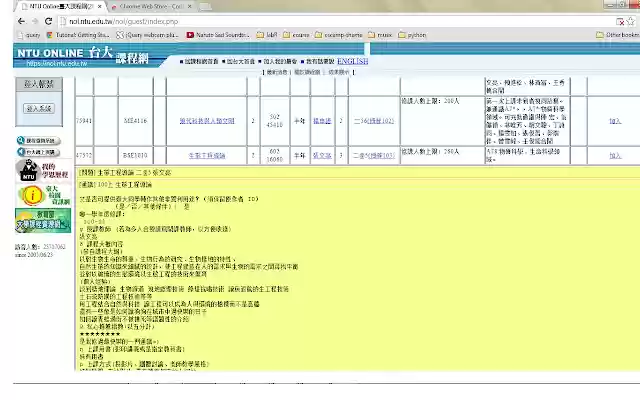Click the second magnifier search button in sidebar
The height and width of the screenshot is (400, 640).
point(39,153)
